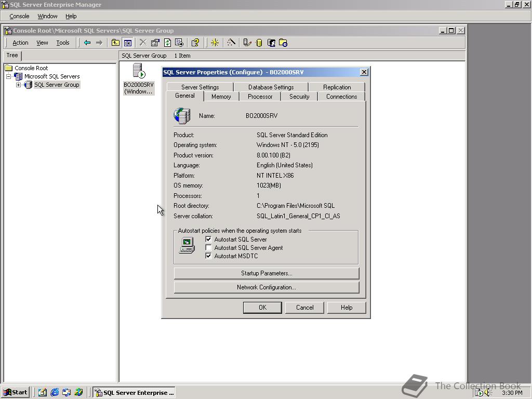This screenshot has height=399, width=532.
Task: Click the SQL Service Manager tray icon
Action: coord(478,393)
